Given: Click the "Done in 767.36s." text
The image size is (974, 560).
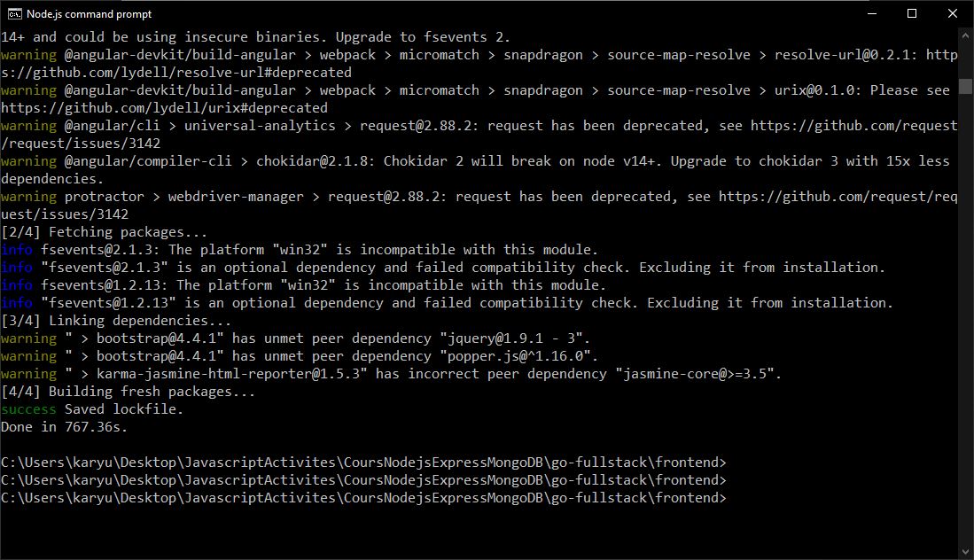Looking at the screenshot, I should coord(64,427).
